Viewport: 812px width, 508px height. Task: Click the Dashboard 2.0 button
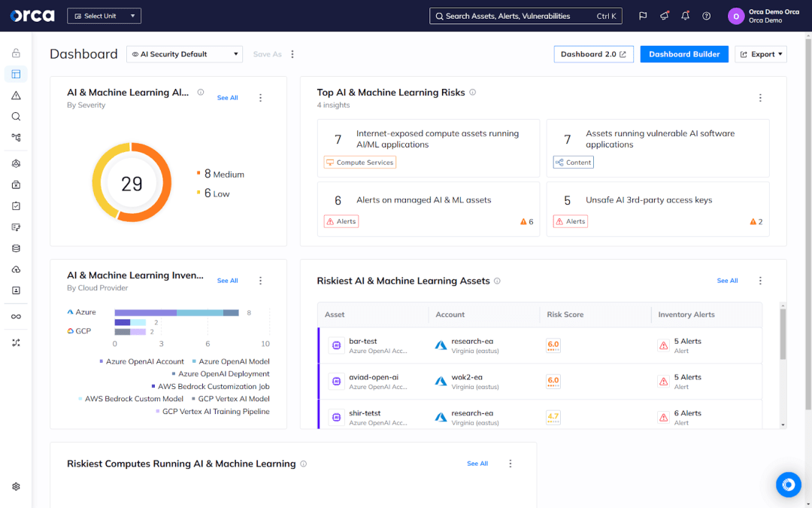click(x=593, y=54)
